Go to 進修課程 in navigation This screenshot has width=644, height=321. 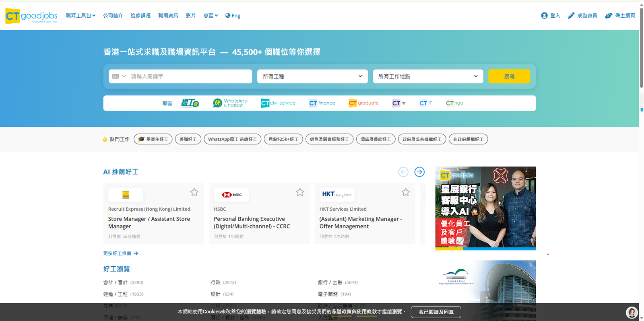click(140, 16)
